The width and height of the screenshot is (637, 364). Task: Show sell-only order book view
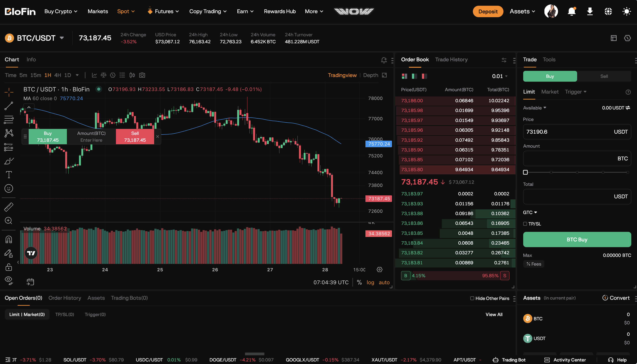tap(424, 76)
